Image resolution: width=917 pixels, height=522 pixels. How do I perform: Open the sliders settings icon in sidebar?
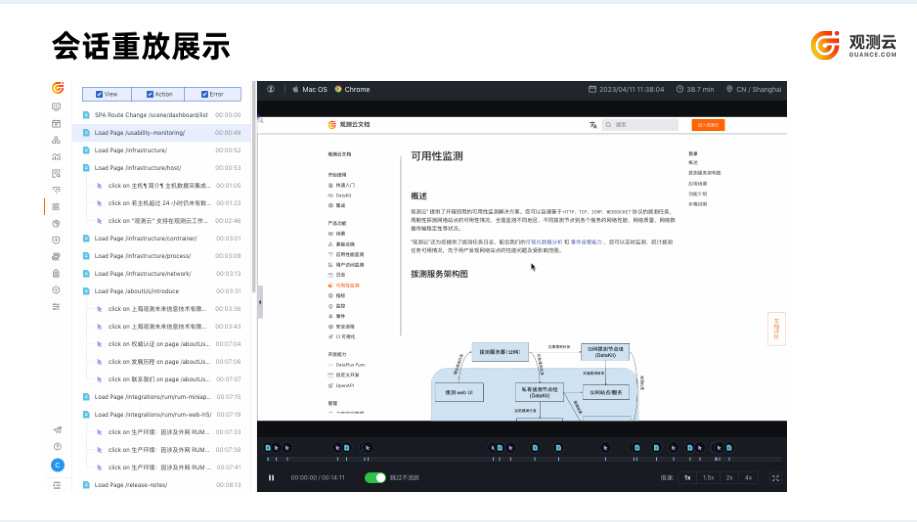click(56, 307)
